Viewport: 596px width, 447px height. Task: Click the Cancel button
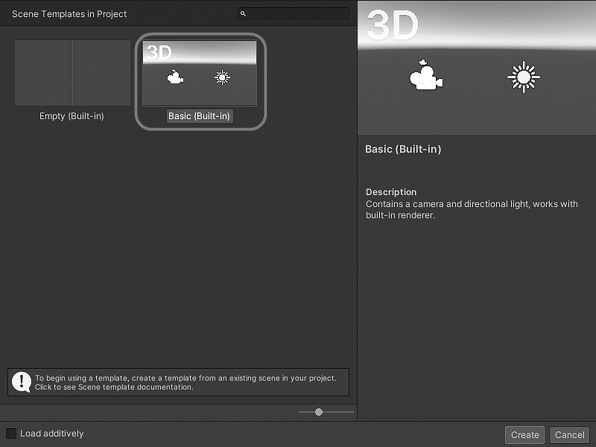point(569,435)
